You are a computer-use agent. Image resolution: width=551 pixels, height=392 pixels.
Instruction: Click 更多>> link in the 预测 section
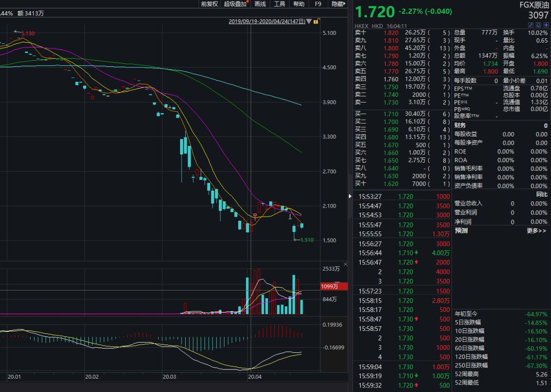pyautogui.click(x=537, y=231)
